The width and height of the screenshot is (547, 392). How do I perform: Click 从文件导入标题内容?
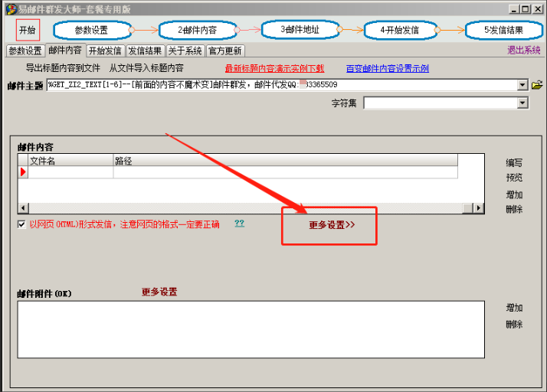pos(146,67)
